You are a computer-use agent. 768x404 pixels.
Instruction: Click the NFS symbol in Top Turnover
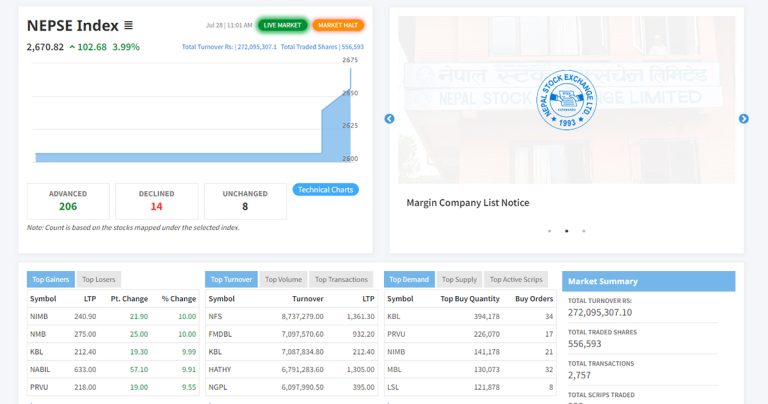coord(216,316)
